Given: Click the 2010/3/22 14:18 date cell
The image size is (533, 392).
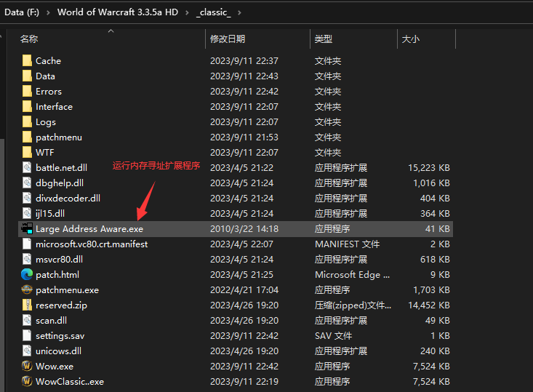Looking at the screenshot, I should coord(244,229).
